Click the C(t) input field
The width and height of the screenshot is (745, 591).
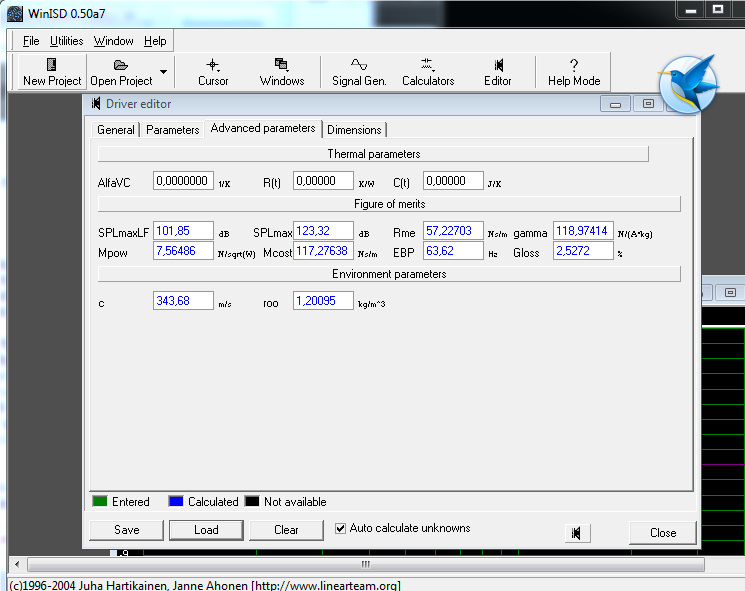[x=453, y=181]
